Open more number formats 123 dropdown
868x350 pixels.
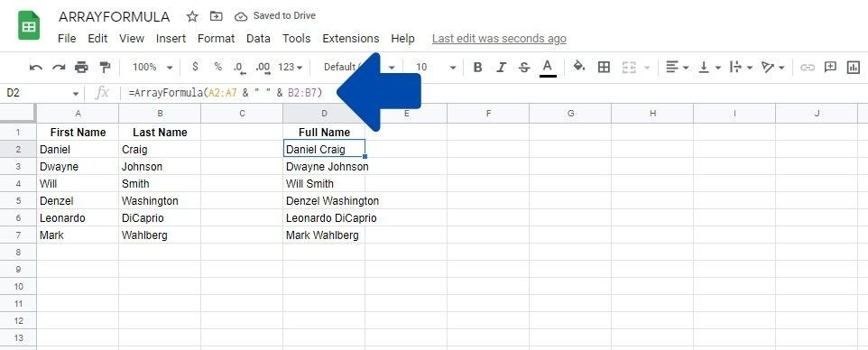(x=290, y=68)
